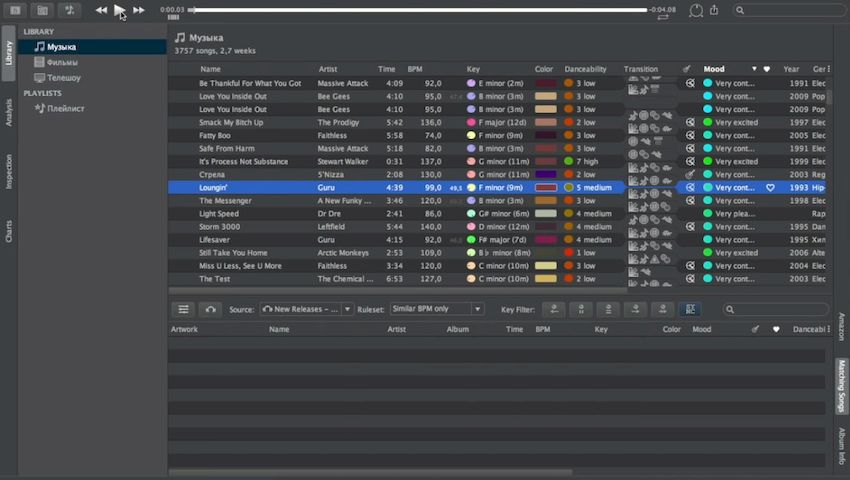This screenshot has height=480, width=850.
Task: Select the Музыка library item
Action: coord(92,47)
